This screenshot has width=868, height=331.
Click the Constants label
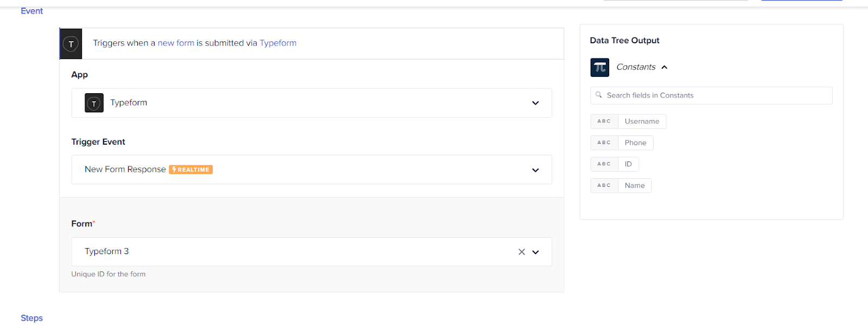tap(636, 67)
